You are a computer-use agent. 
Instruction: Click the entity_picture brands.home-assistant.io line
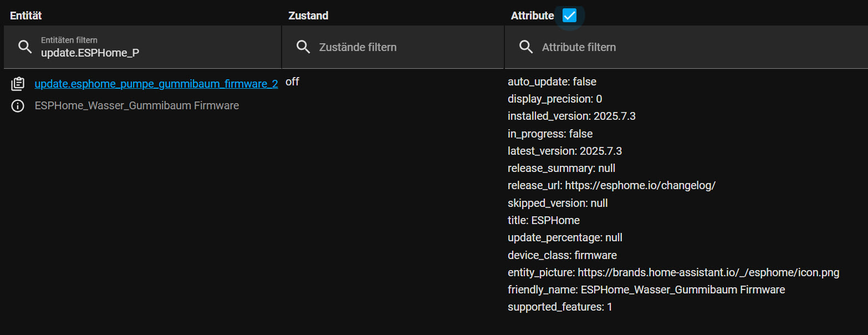(x=673, y=272)
